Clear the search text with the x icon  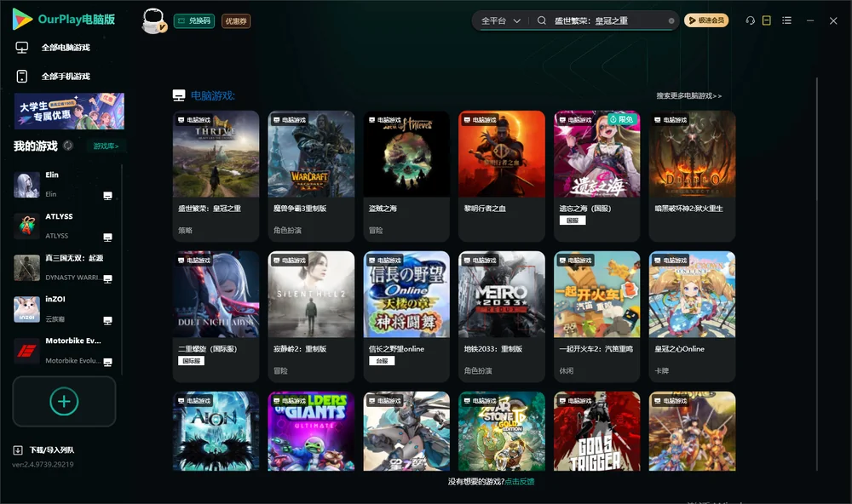(x=671, y=21)
